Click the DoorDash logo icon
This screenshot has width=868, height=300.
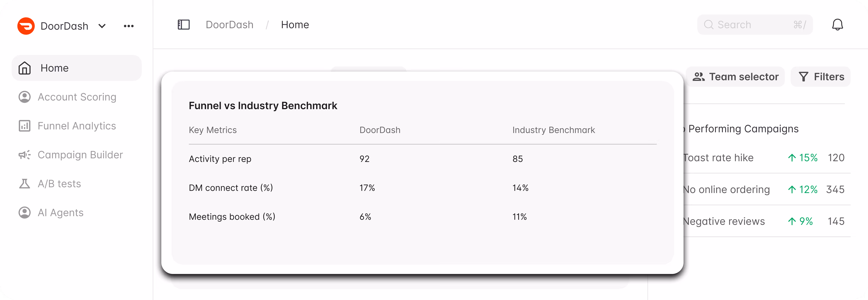click(x=26, y=26)
